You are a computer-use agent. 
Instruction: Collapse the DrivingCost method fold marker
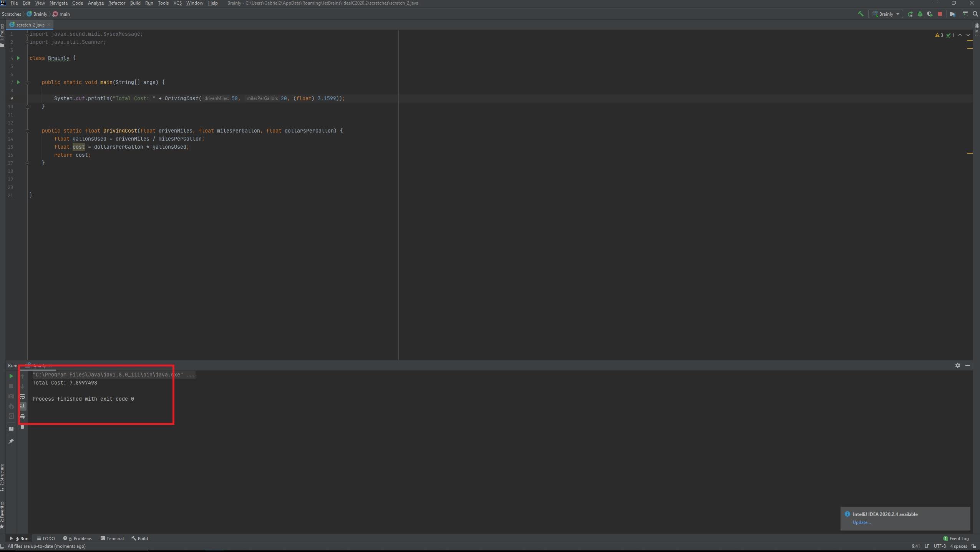[27, 131]
